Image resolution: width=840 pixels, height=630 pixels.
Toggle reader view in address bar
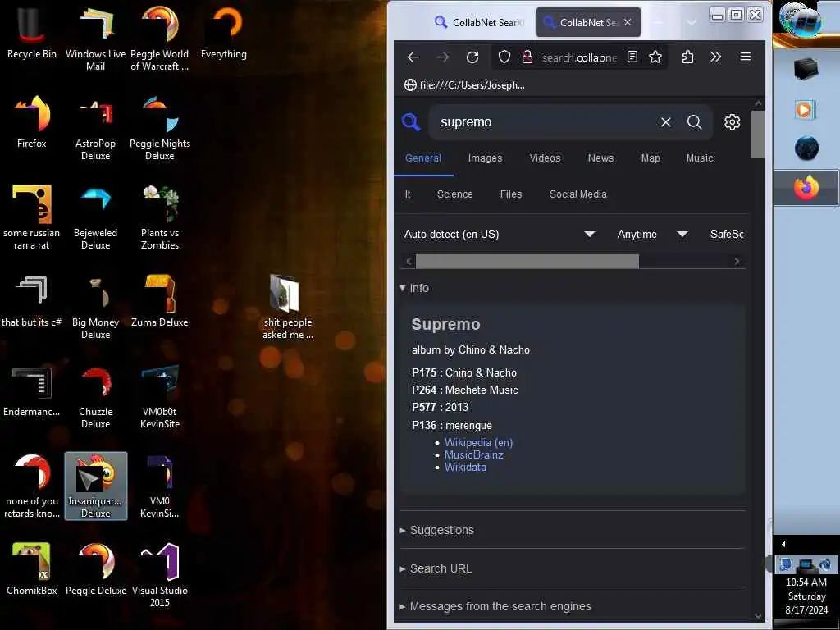pyautogui.click(x=632, y=57)
